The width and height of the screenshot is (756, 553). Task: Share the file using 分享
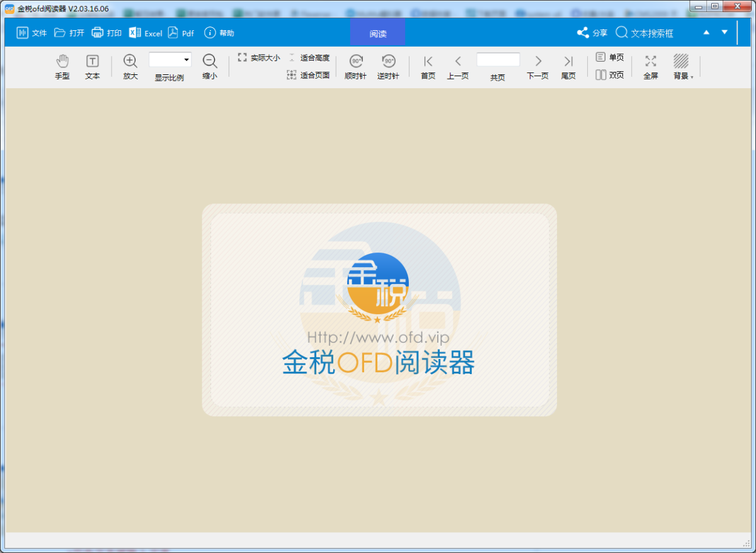(x=592, y=32)
